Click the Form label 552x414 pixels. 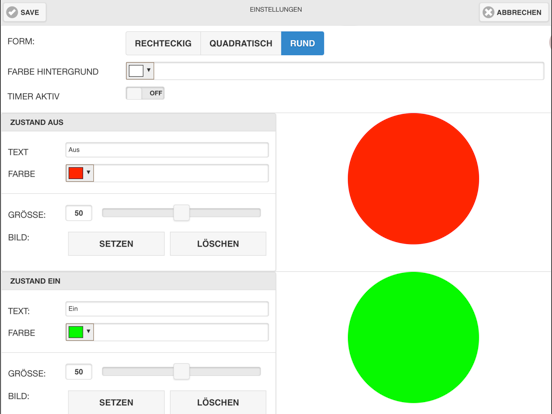[x=21, y=42]
